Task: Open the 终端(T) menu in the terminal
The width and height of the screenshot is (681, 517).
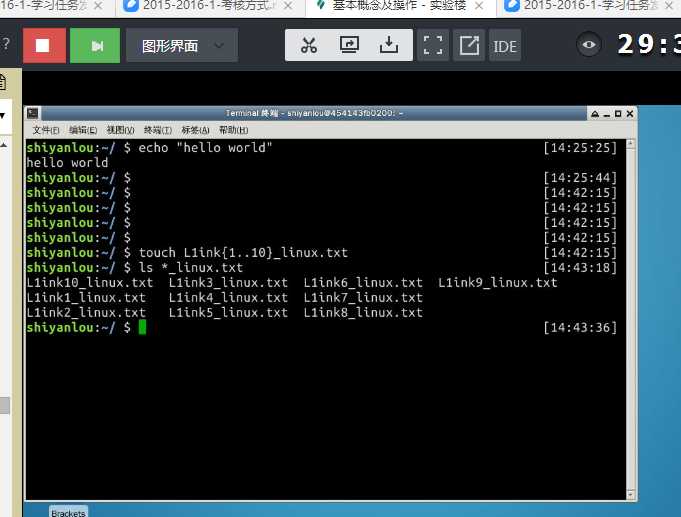Action: click(158, 130)
